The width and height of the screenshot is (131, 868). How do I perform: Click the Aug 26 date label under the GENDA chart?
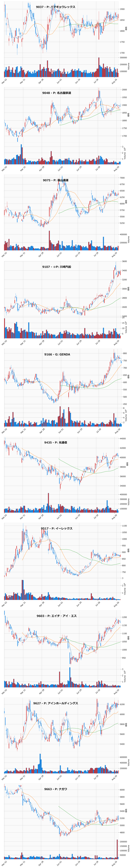117,431
